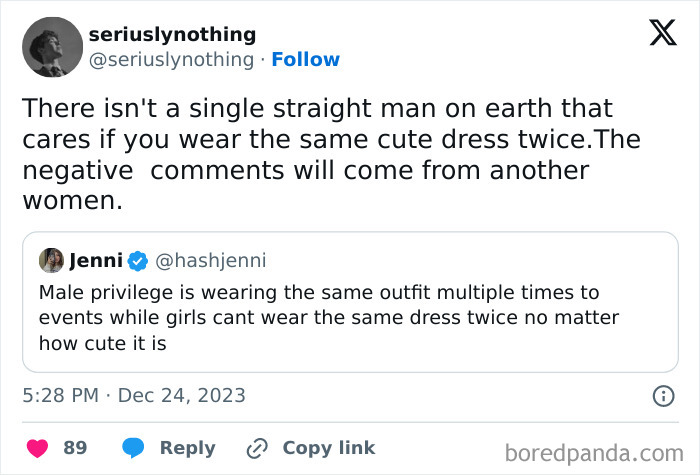Follow the seriuslynothing account

click(305, 60)
